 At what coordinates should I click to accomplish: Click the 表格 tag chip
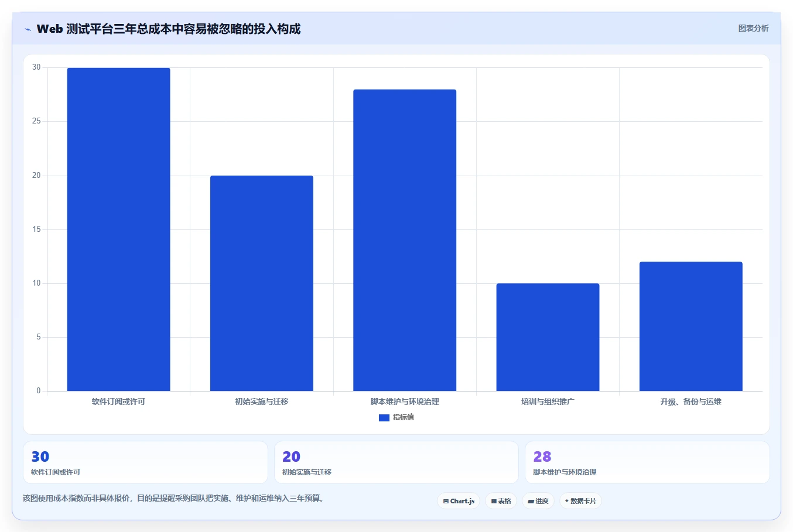(x=501, y=501)
